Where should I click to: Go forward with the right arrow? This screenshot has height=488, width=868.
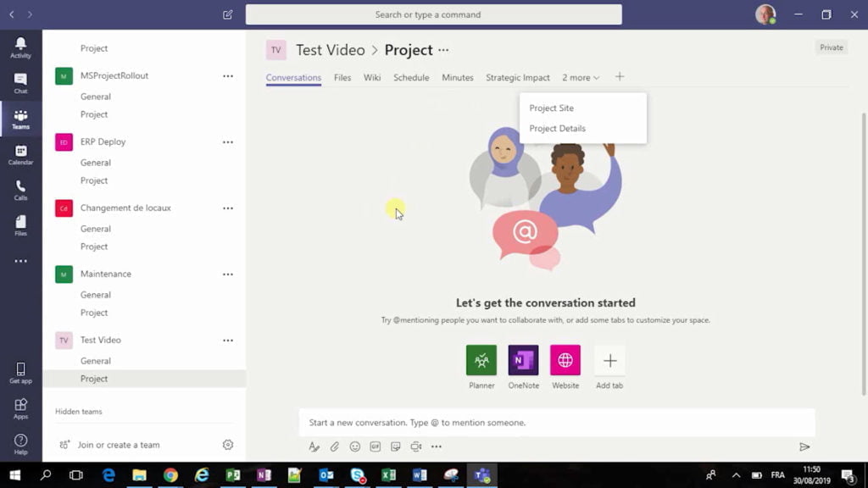[30, 14]
